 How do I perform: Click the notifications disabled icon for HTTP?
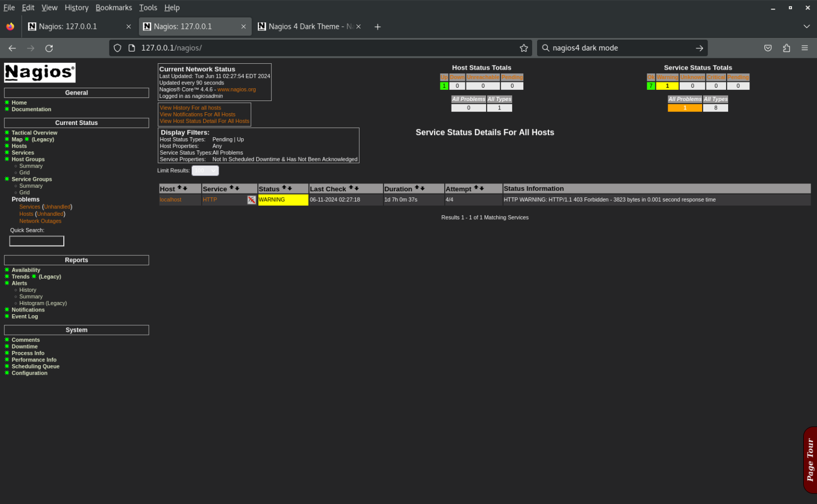(x=252, y=200)
